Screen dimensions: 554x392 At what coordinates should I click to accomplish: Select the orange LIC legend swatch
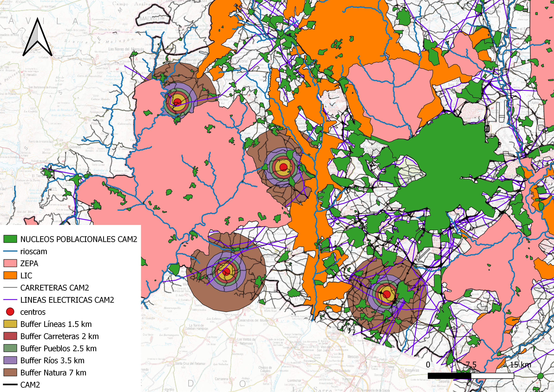coord(10,275)
